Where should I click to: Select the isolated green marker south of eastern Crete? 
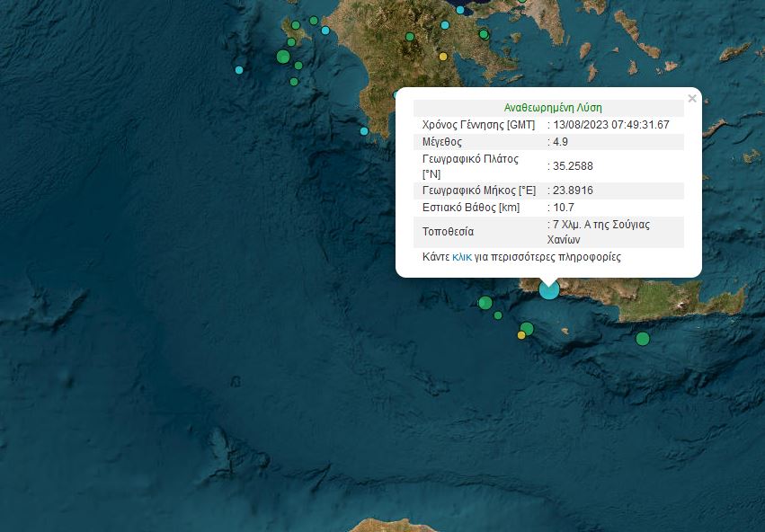tap(642, 339)
